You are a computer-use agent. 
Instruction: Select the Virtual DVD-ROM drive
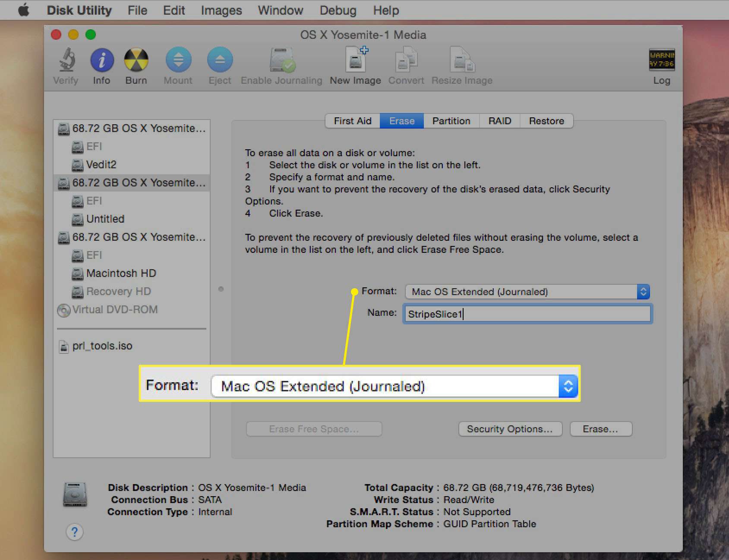click(x=107, y=310)
